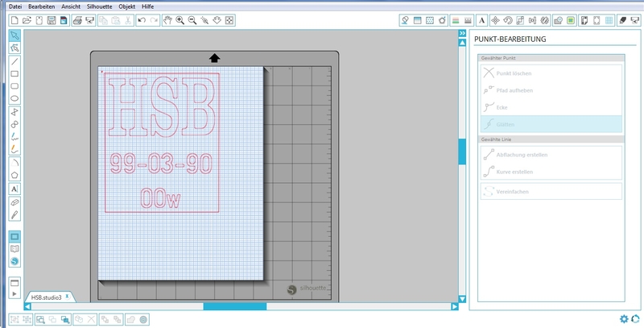Open settings gear at bottom right
This screenshot has width=644, height=328.
point(623,319)
